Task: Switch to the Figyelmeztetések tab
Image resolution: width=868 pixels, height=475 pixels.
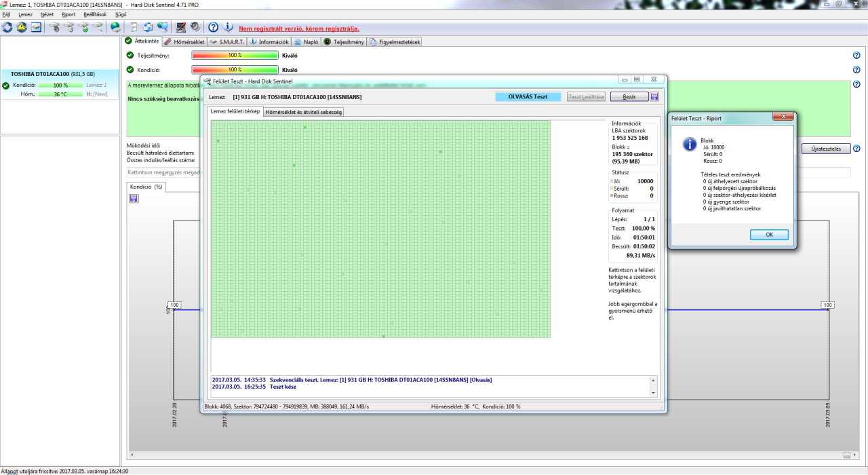Action: (x=395, y=42)
